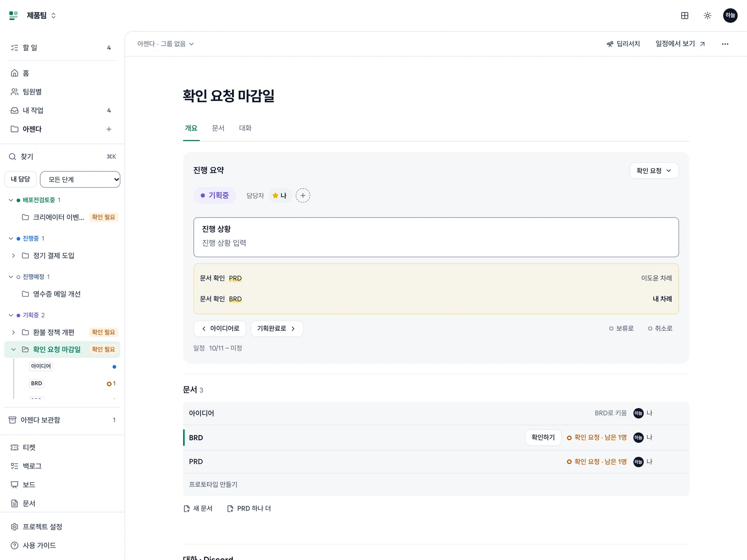Screen dimensions: 747x560
Task: Open the three-dot more options menu
Action: click(725, 44)
